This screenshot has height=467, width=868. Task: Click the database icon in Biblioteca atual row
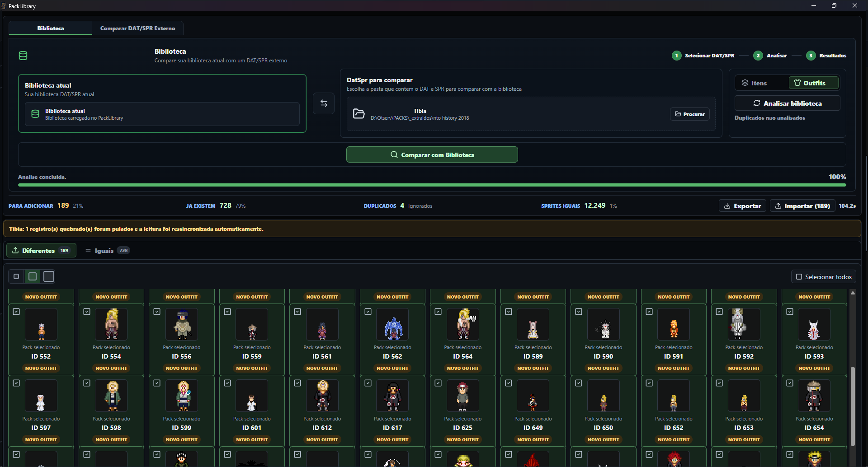pyautogui.click(x=35, y=114)
